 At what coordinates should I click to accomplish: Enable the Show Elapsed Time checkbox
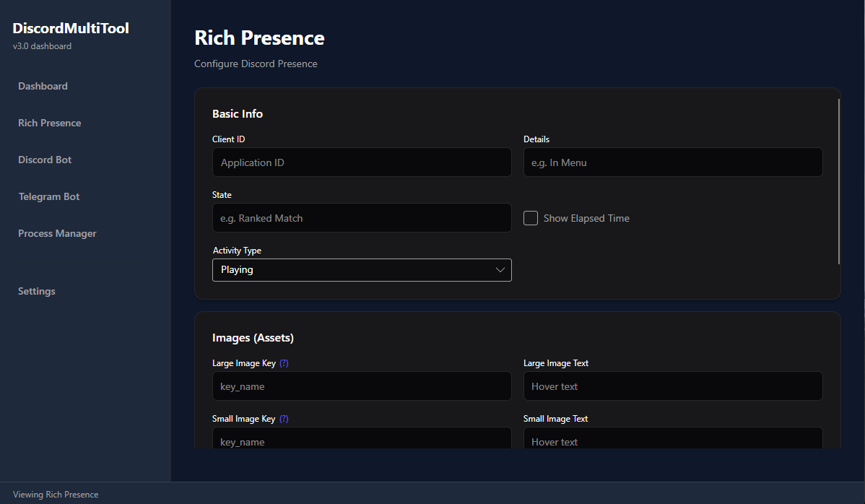tap(531, 218)
